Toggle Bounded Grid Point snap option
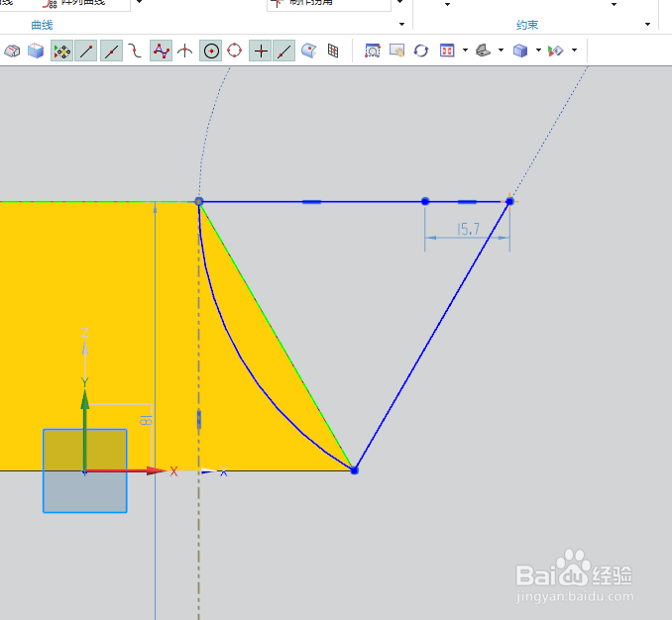The image size is (672, 620). (333, 51)
